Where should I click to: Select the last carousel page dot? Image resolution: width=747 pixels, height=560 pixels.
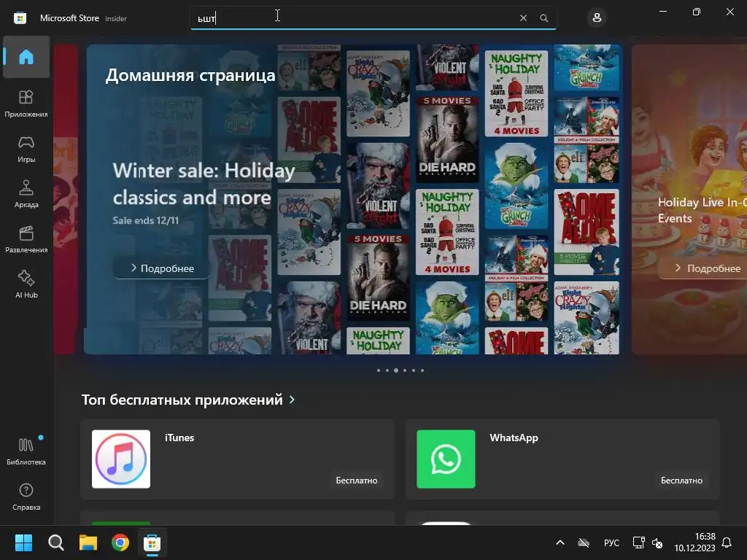[x=422, y=370]
